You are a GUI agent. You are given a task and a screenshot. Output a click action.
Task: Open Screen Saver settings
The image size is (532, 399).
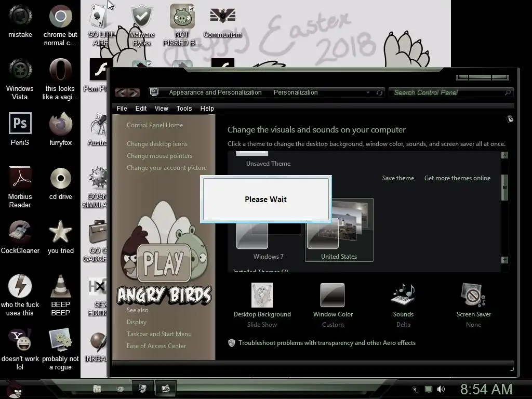(473, 305)
